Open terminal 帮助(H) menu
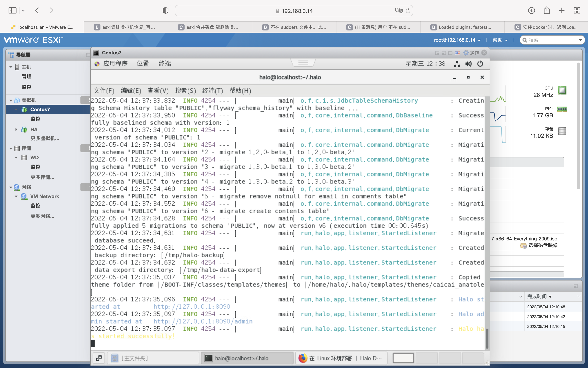 [240, 91]
